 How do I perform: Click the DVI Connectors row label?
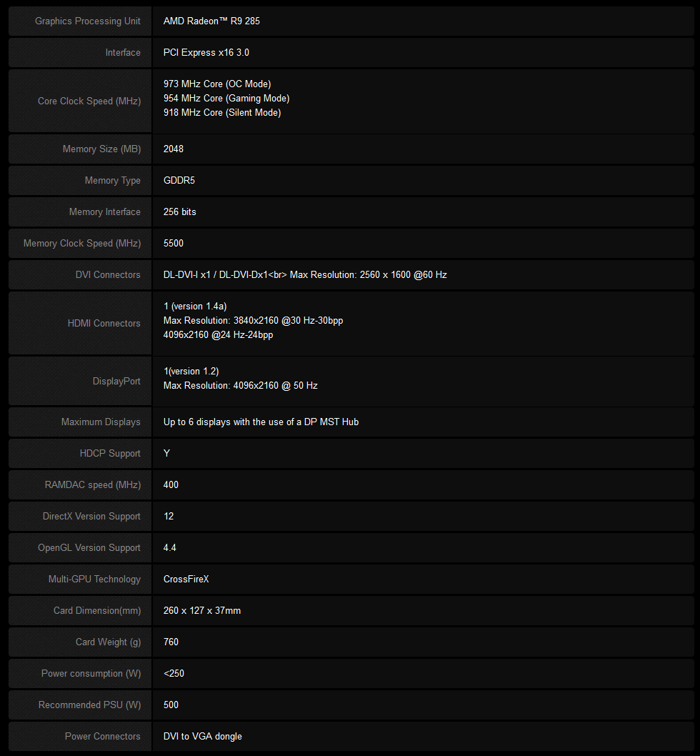pos(108,275)
